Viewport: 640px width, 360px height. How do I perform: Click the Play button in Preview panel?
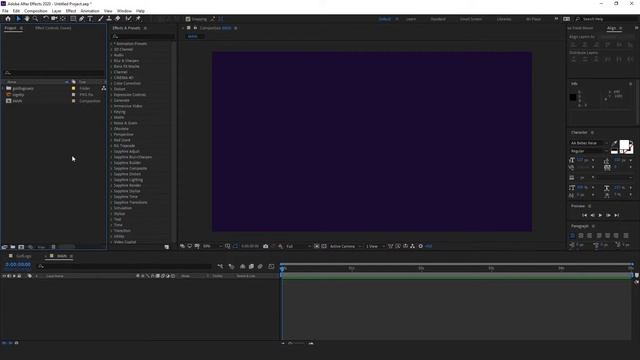pyautogui.click(x=600, y=215)
